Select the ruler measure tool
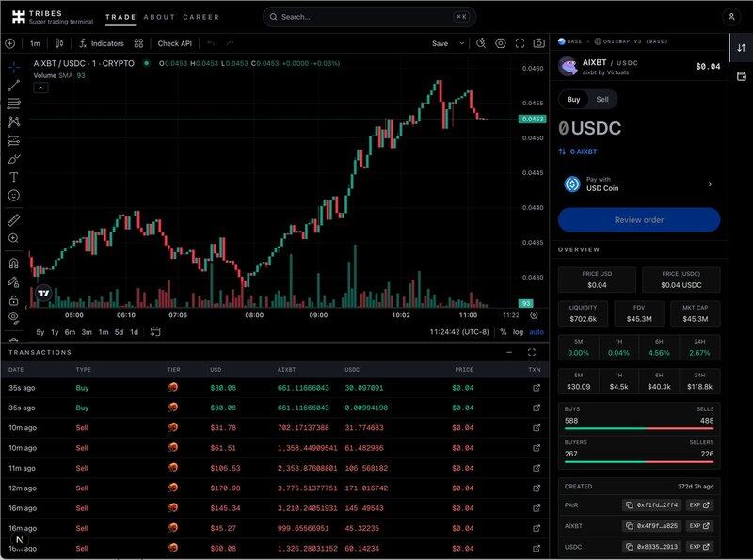This screenshot has height=560, width=753. [x=13, y=219]
